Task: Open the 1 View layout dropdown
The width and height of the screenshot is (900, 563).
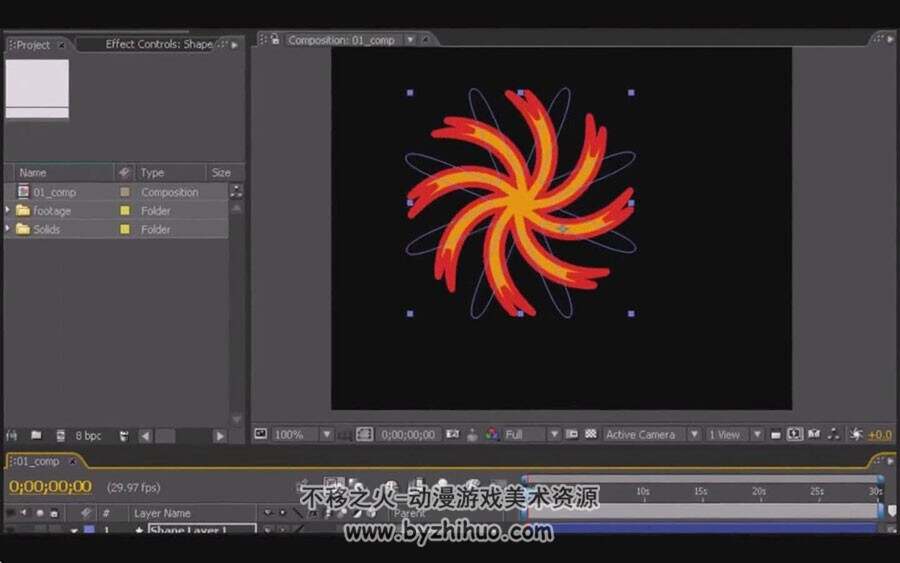Action: click(x=734, y=434)
